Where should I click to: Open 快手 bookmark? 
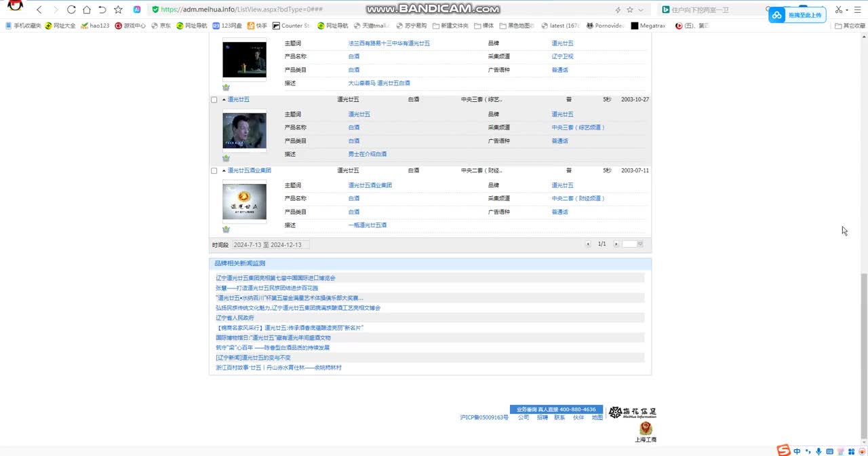click(258, 26)
